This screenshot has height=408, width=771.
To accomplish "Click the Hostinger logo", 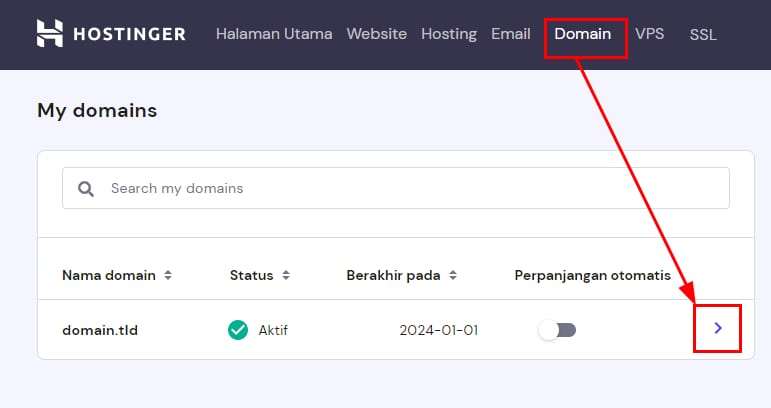I will 111,33.
